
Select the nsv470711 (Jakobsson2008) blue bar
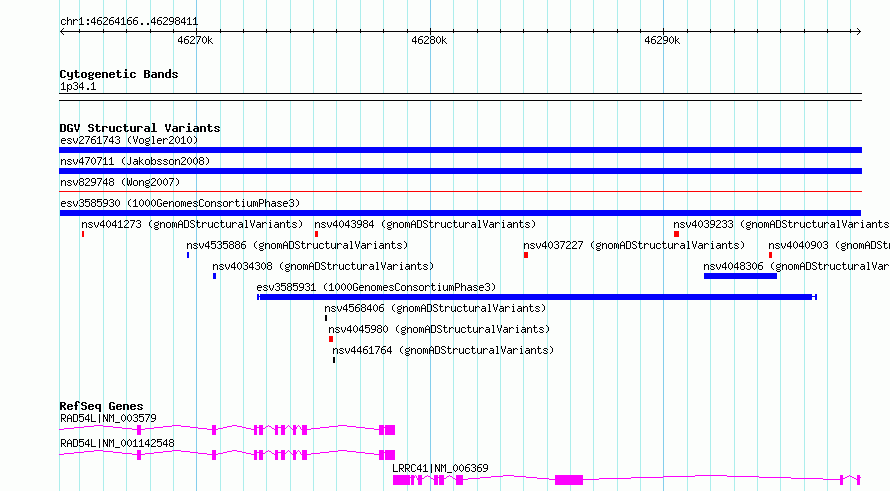[460, 171]
